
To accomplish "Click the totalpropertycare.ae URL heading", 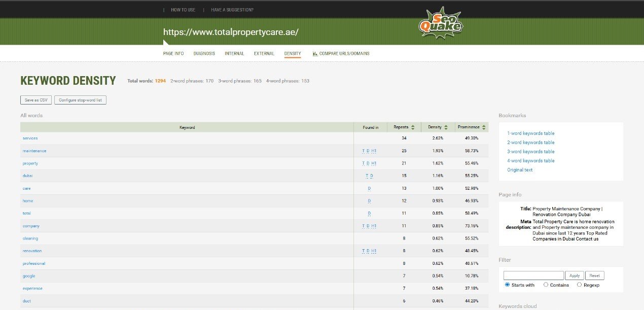I will pyautogui.click(x=231, y=32).
